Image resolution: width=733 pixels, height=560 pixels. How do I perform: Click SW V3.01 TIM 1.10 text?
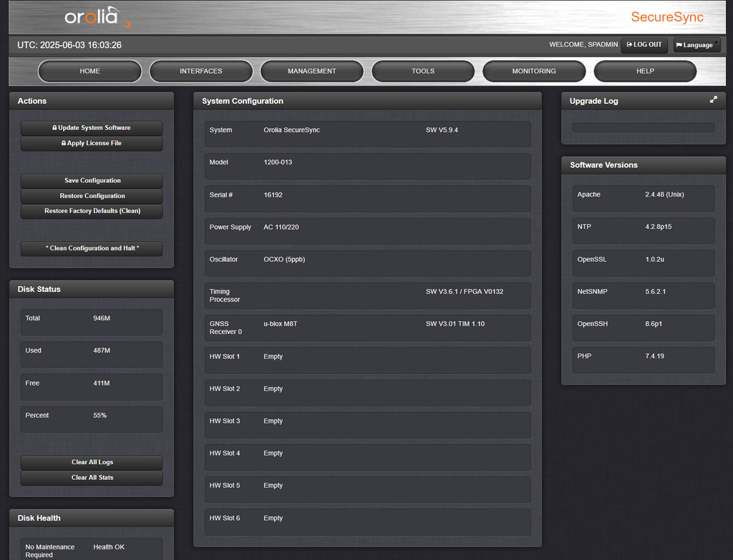(x=455, y=324)
